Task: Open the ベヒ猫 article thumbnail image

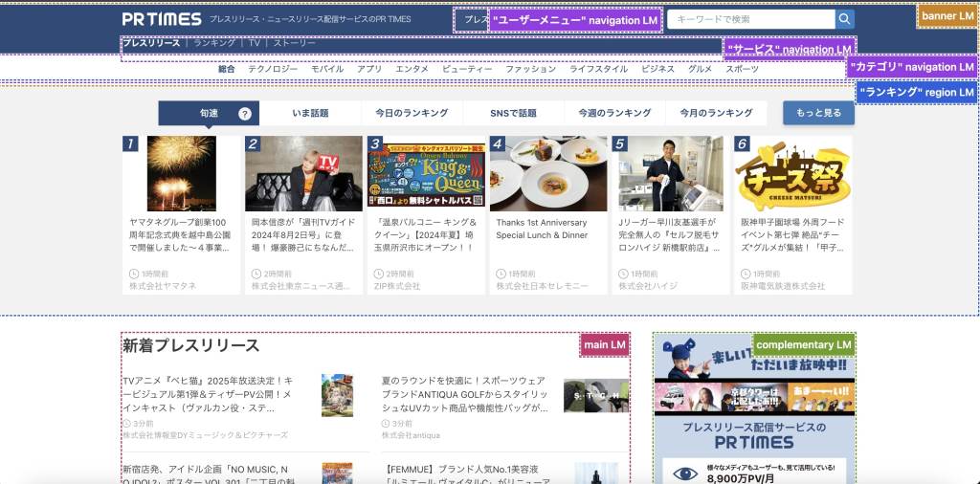Action: pyautogui.click(x=338, y=395)
